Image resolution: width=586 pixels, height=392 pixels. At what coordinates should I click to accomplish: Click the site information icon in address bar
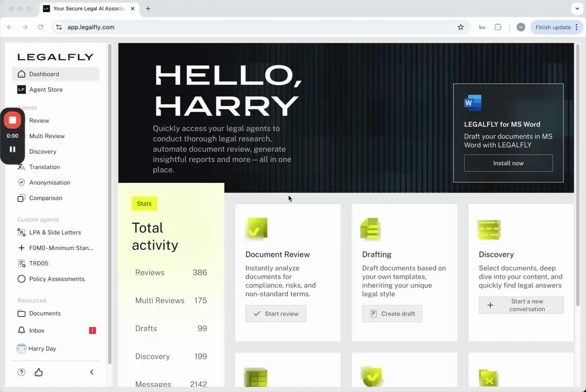(x=59, y=27)
